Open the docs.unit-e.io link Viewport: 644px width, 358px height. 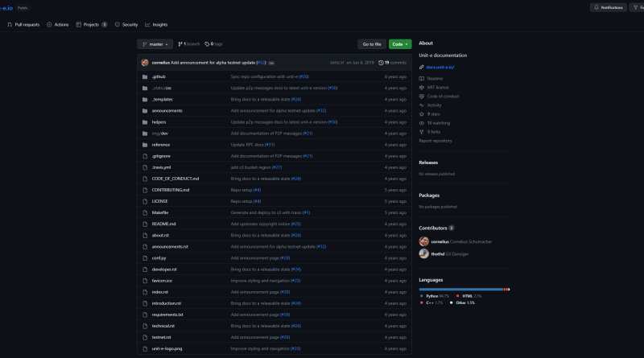pyautogui.click(x=440, y=68)
